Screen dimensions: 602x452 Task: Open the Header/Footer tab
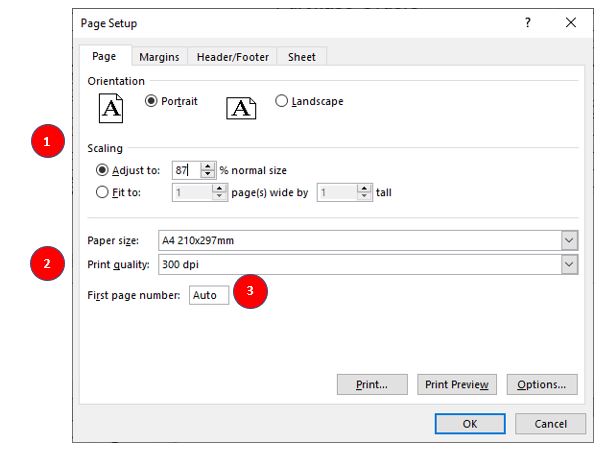click(x=232, y=57)
